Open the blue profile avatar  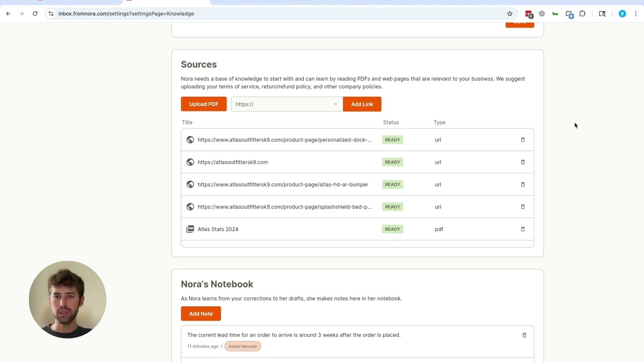(x=622, y=14)
